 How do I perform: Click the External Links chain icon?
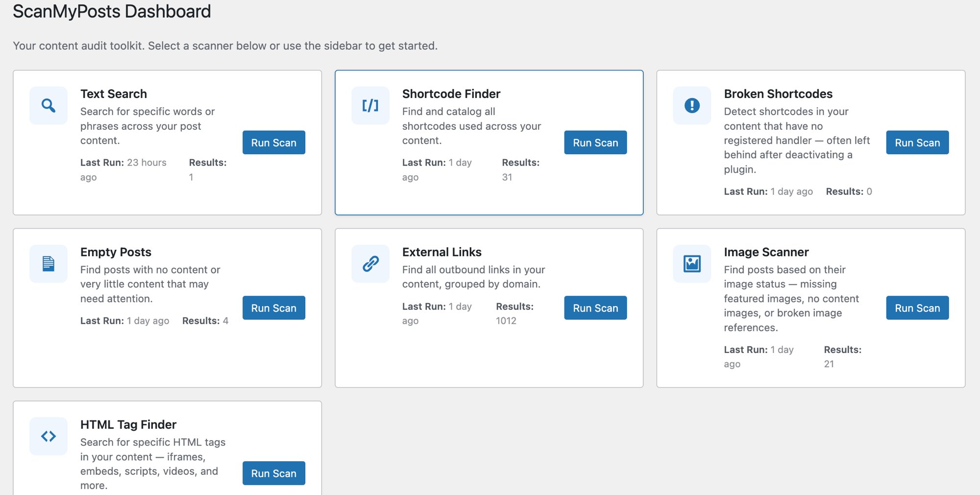370,263
